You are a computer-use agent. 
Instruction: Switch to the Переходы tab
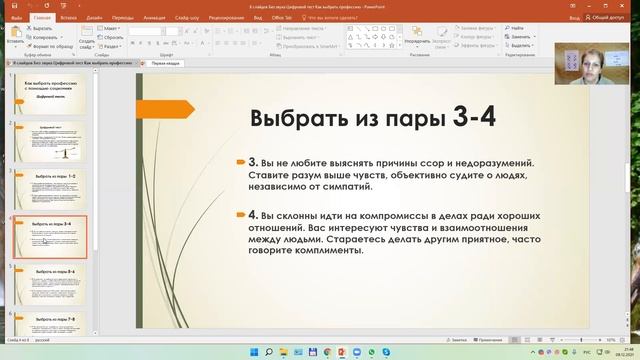pyautogui.click(x=122, y=18)
